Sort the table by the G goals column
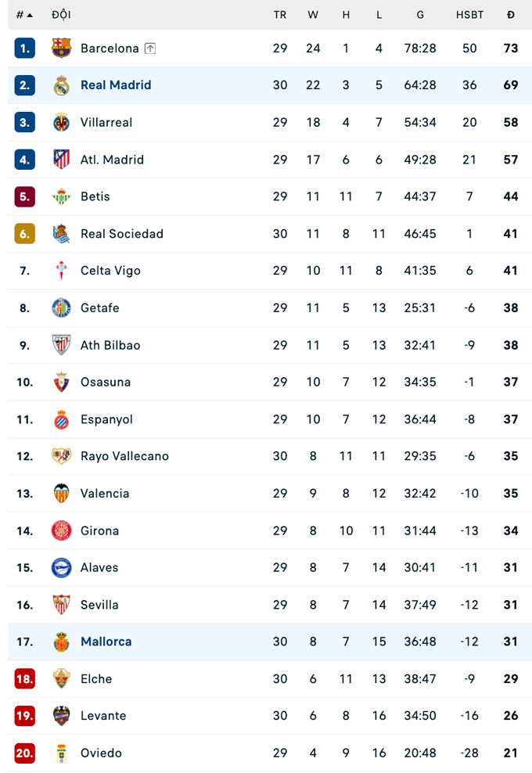The image size is (532, 773). pyautogui.click(x=419, y=14)
